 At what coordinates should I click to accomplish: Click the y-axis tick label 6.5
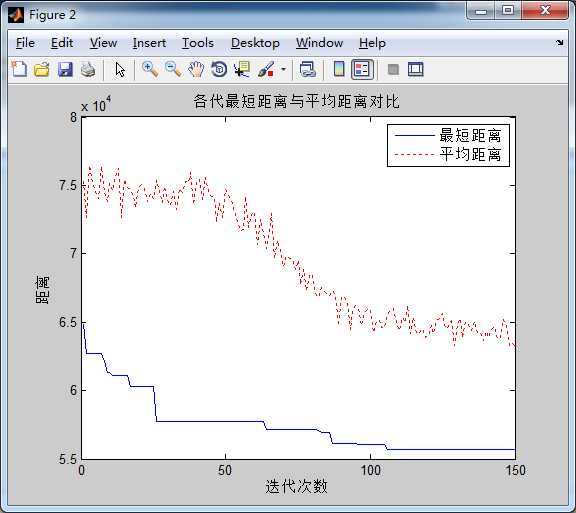pyautogui.click(x=68, y=322)
